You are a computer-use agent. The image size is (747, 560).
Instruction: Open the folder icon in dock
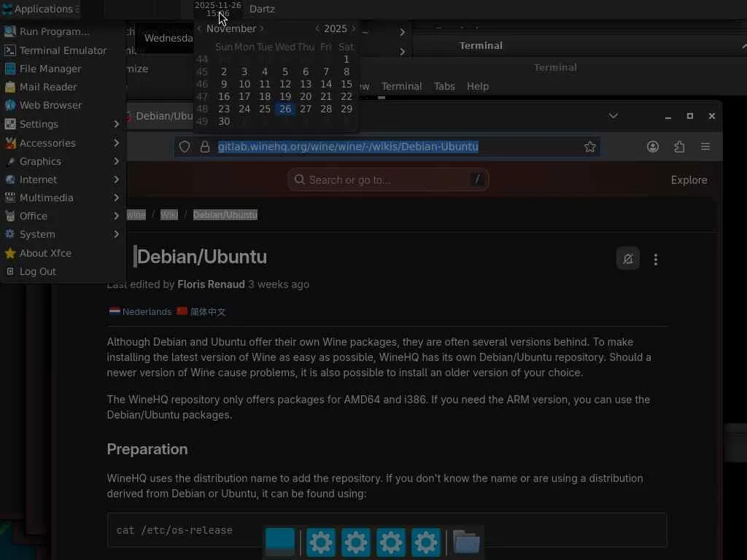point(466,542)
